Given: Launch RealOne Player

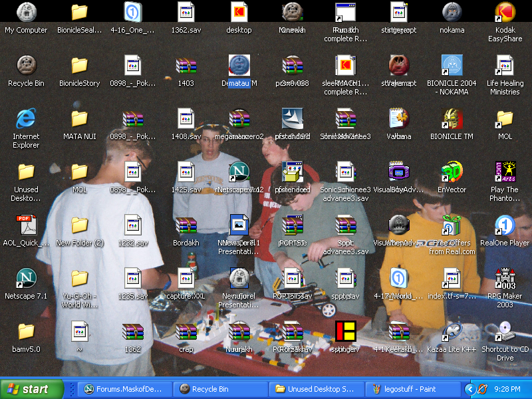Looking at the screenshot, I should pos(504,227).
